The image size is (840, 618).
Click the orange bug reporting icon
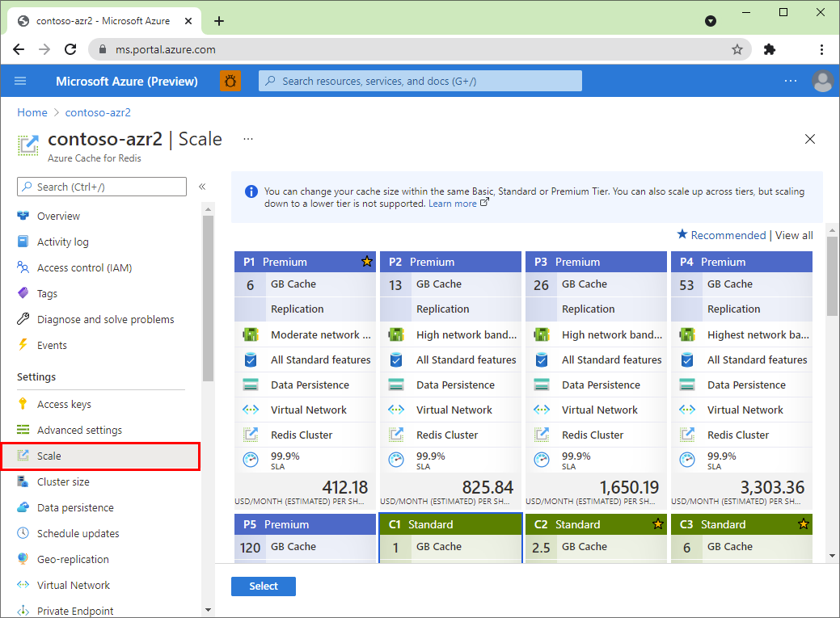coord(230,81)
